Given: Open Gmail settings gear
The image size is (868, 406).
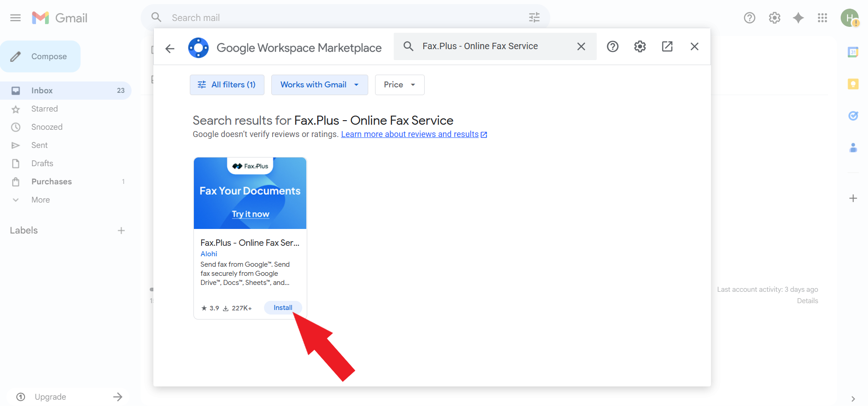Looking at the screenshot, I should click(x=774, y=18).
